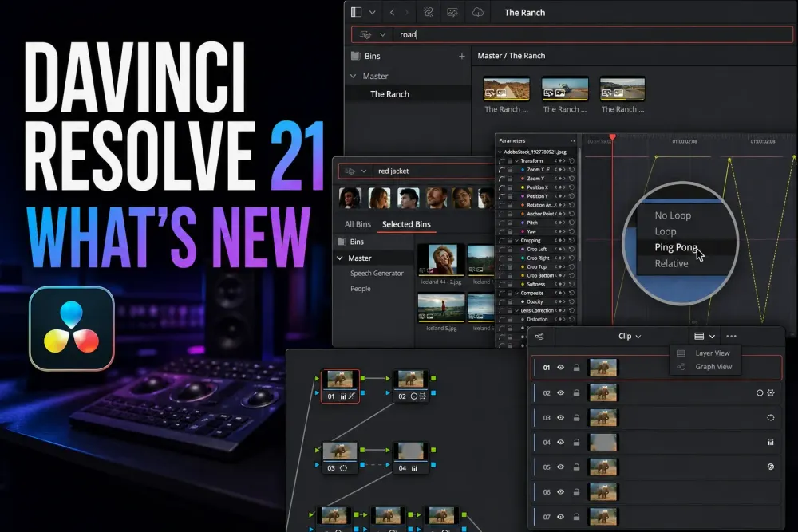Viewport: 798px width, 532px height.
Task: Switch to the All Bins tab
Action: coord(358,224)
